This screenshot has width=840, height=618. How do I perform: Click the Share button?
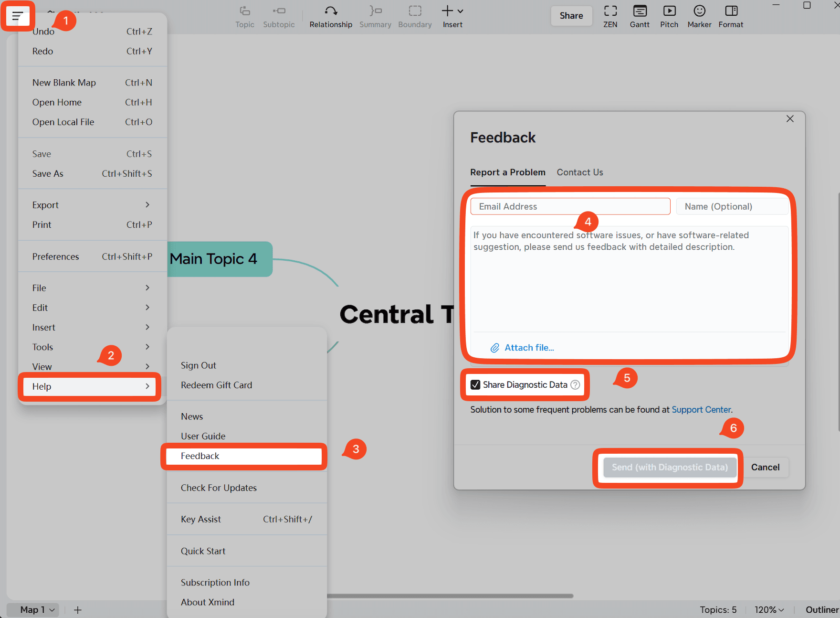pyautogui.click(x=571, y=16)
